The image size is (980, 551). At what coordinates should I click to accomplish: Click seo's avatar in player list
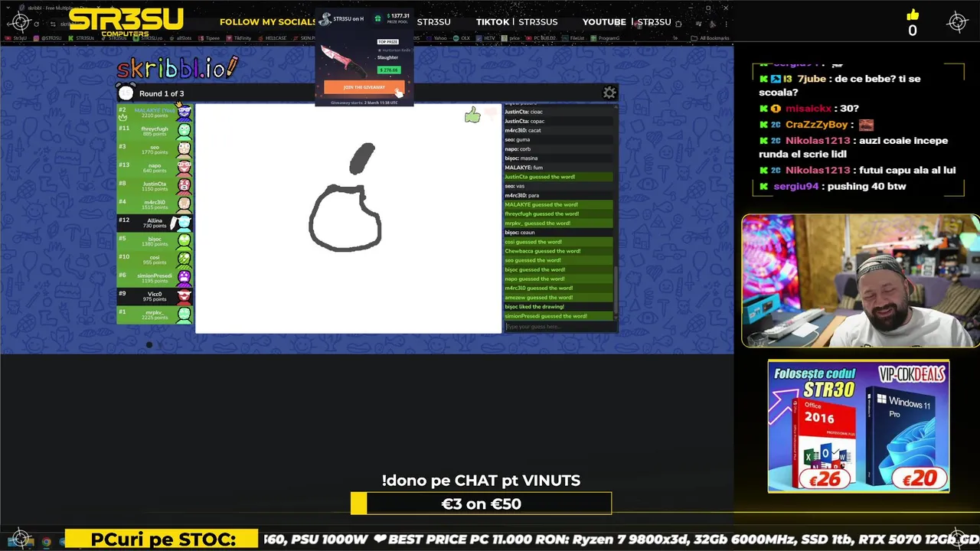(x=184, y=149)
